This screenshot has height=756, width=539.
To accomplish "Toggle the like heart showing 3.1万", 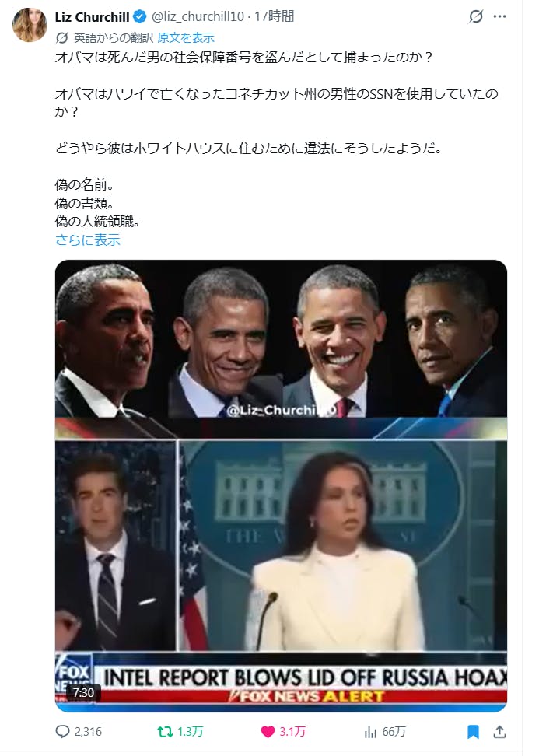I will point(268,732).
